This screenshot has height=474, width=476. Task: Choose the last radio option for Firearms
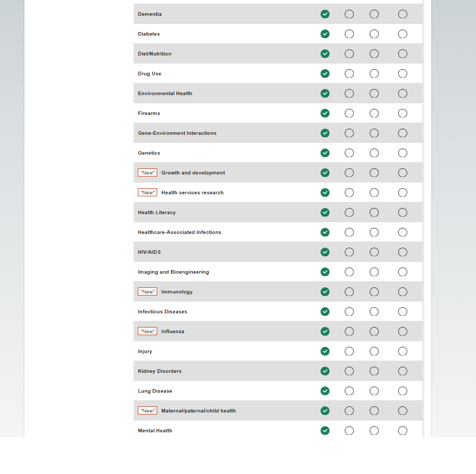tap(403, 113)
